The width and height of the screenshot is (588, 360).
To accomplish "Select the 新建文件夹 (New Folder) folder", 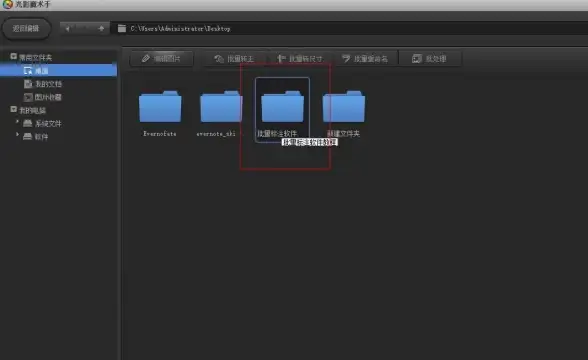I will [x=344, y=112].
